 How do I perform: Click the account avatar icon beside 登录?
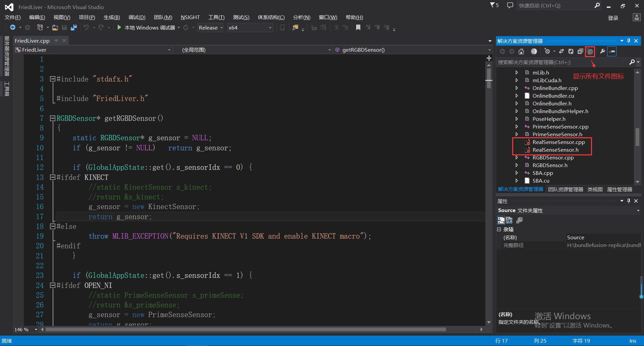click(637, 17)
